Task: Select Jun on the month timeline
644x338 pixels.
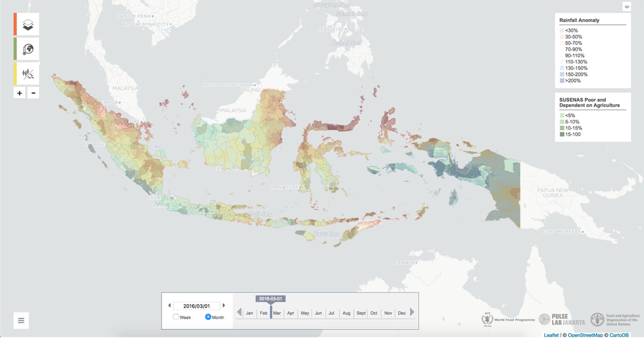Action: [318, 313]
